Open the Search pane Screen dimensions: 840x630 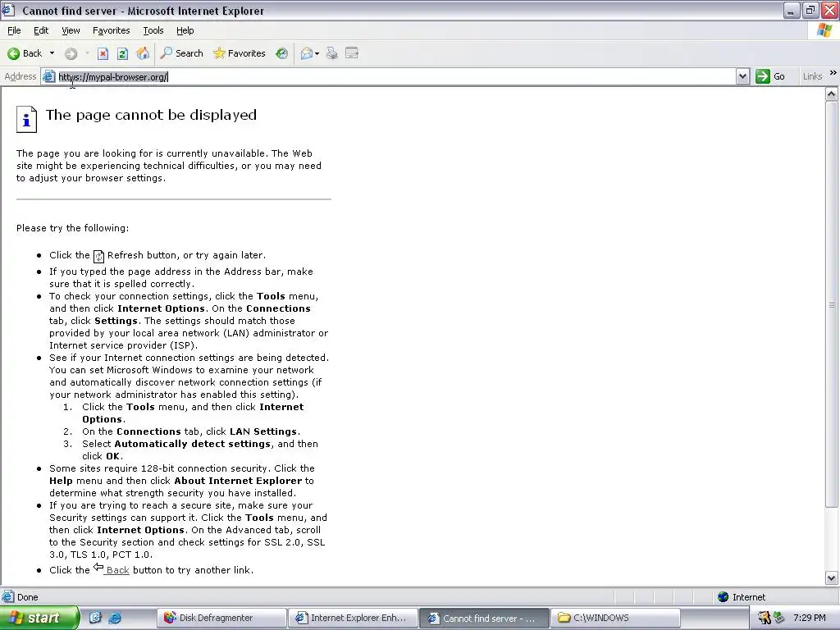(x=181, y=53)
